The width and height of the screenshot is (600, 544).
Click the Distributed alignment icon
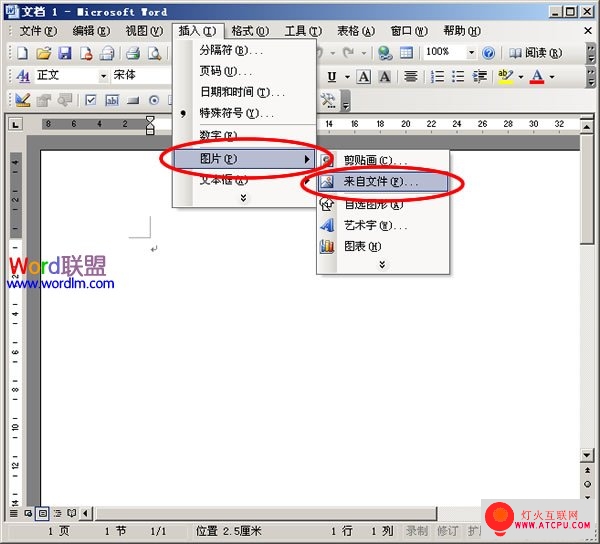click(x=411, y=77)
